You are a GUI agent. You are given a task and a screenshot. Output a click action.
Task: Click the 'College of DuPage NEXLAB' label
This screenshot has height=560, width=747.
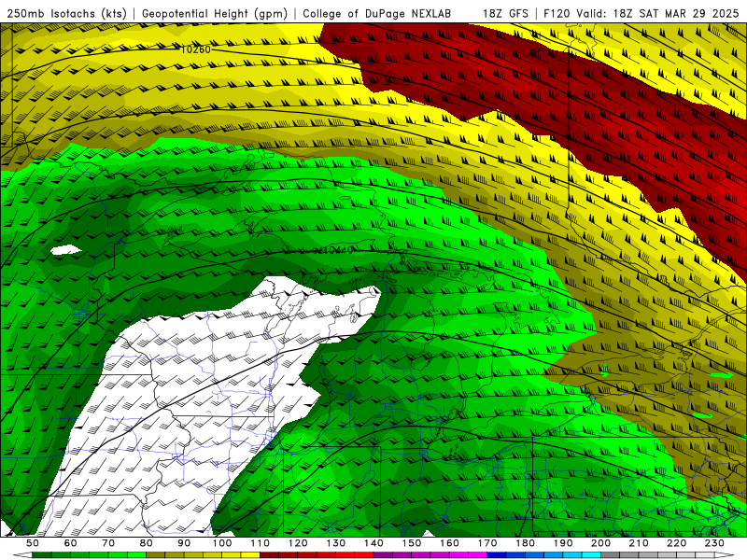click(377, 14)
